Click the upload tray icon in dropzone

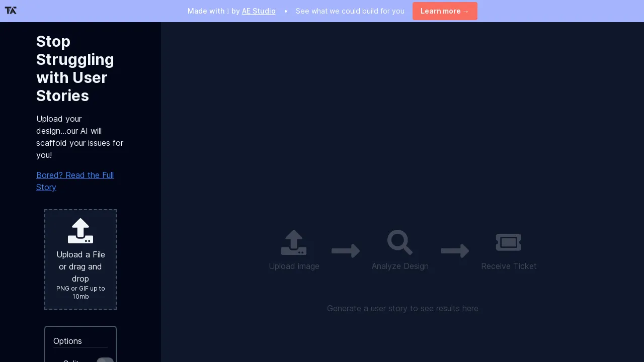pos(80,231)
